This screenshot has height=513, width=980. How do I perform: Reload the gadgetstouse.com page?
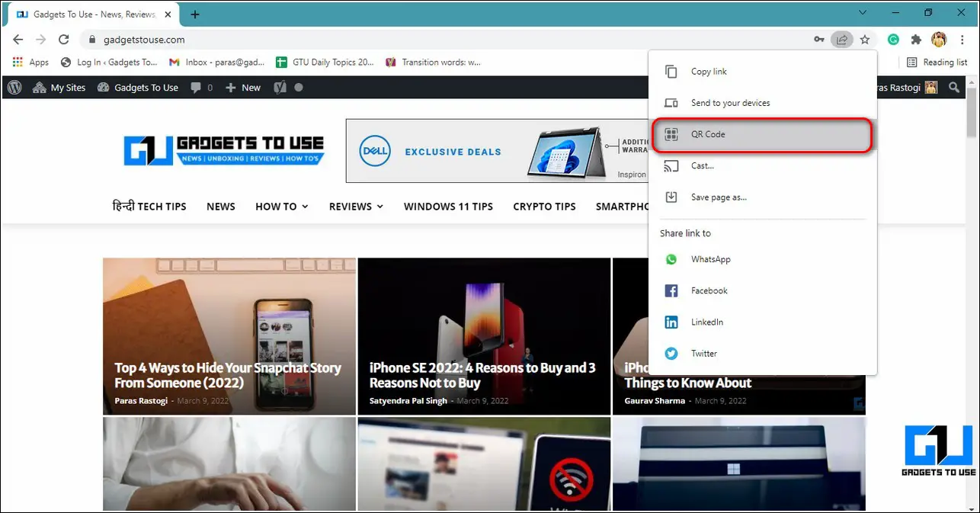point(65,40)
